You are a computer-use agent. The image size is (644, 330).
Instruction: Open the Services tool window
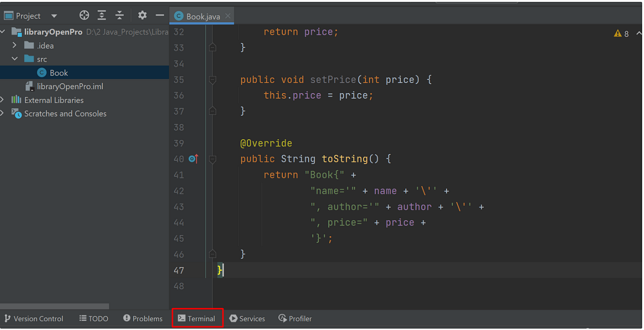pos(247,318)
